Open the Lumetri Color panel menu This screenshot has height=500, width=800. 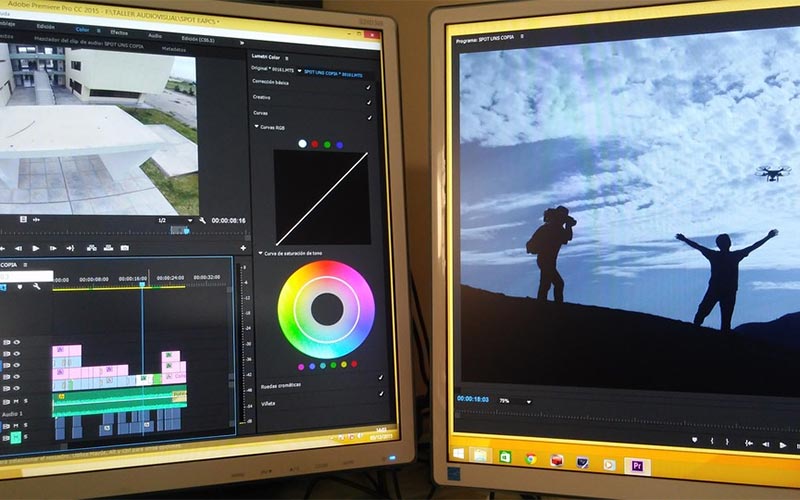point(287,58)
